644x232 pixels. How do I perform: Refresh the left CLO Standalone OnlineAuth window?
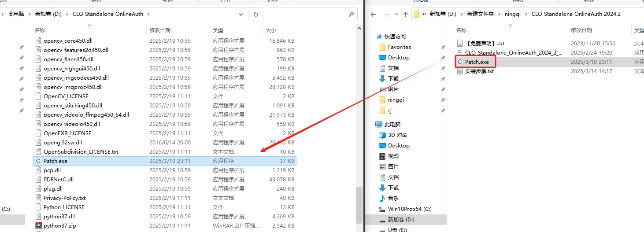click(255, 14)
